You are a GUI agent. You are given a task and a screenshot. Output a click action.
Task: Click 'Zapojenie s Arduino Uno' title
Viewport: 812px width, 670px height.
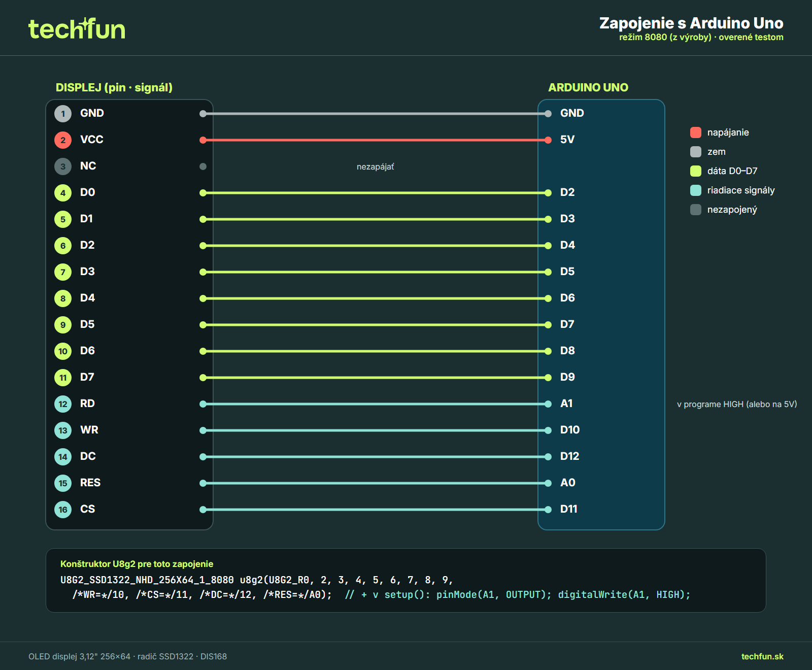[x=691, y=23]
